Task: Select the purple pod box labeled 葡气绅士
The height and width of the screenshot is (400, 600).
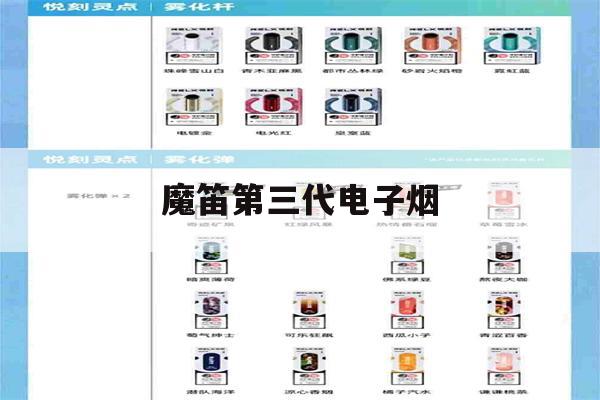Action: 211,310
